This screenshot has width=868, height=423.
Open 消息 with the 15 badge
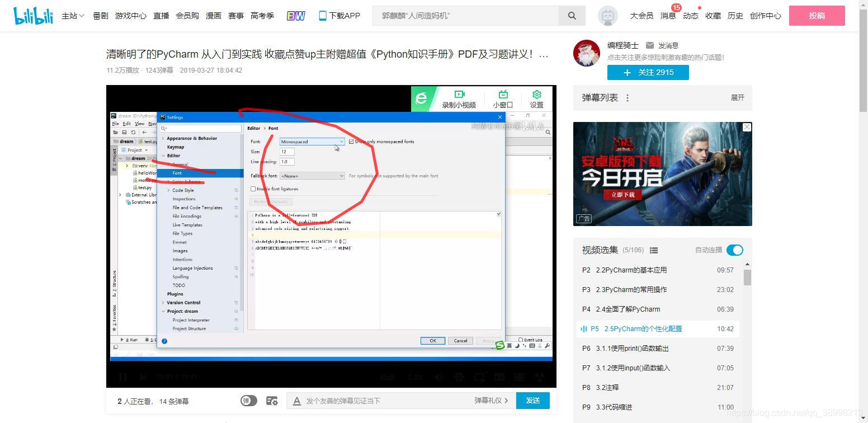[668, 16]
